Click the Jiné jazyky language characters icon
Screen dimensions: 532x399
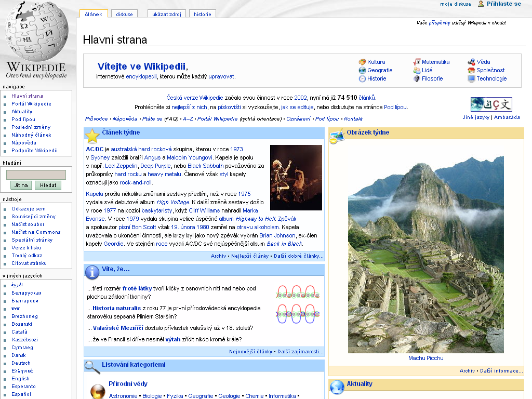tap(491, 104)
